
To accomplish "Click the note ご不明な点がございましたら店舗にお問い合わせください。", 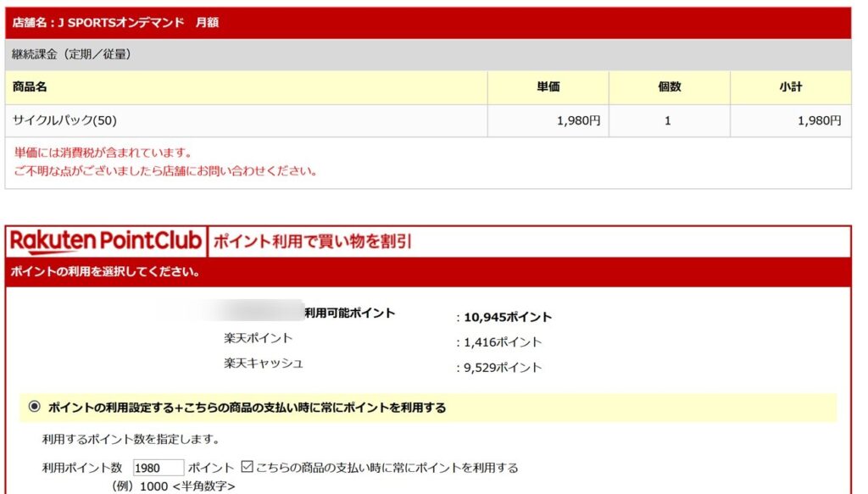I will pos(165,171).
